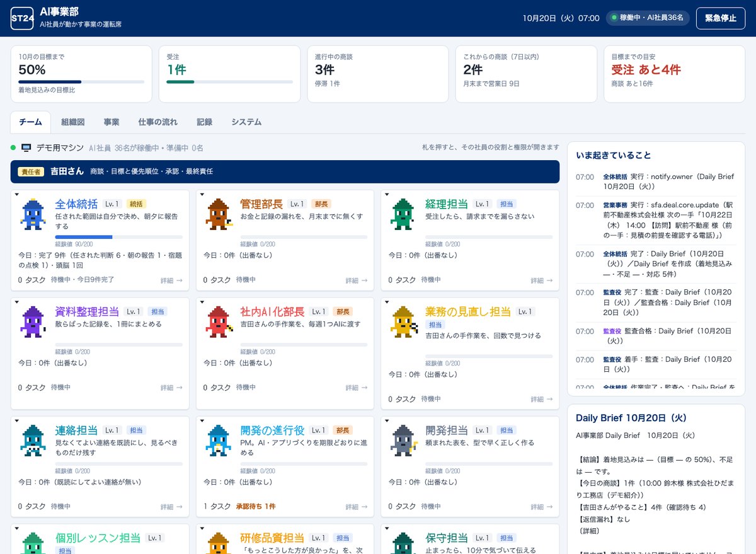Open the 受注 あと4件 target card
The height and width of the screenshot is (554, 756).
pyautogui.click(x=674, y=74)
